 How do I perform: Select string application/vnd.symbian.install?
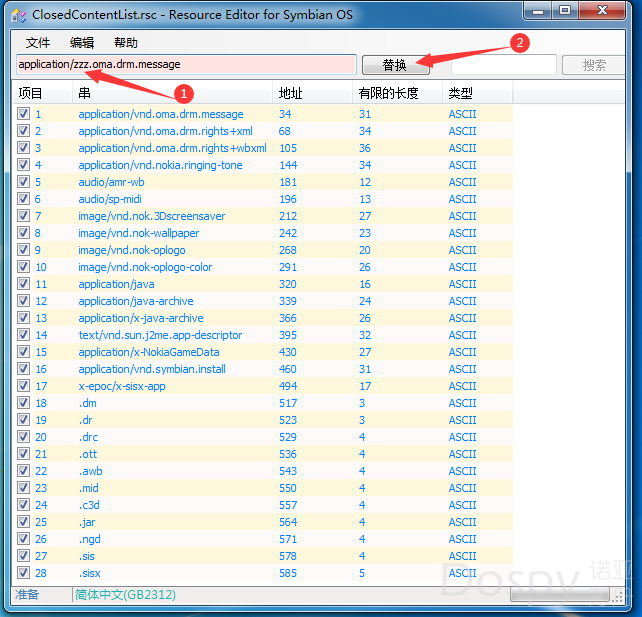tap(152, 369)
